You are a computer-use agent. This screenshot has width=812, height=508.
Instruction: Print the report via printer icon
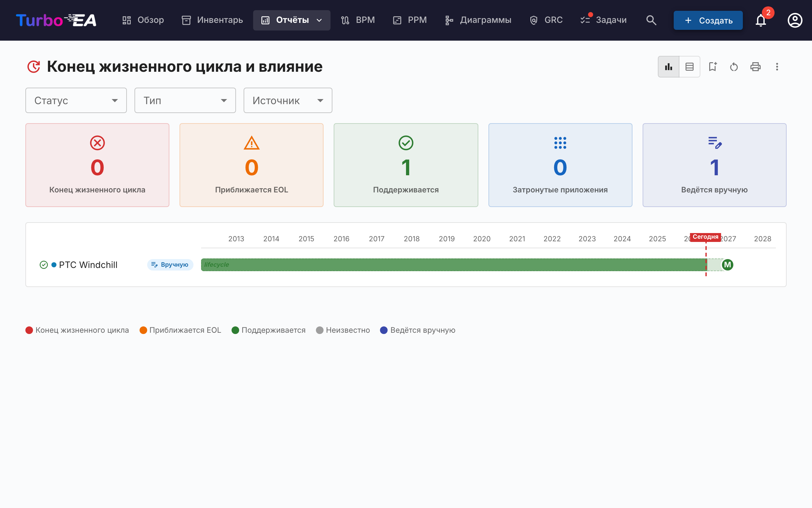[x=755, y=67]
